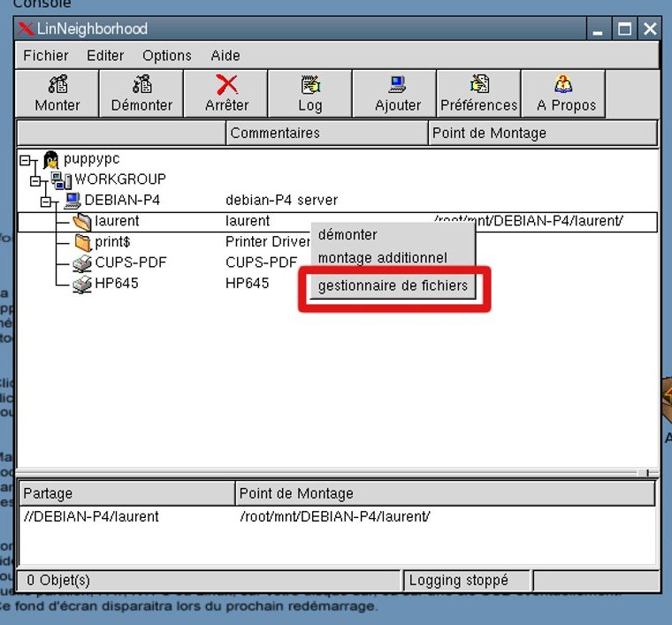Choose gestionnaire de fichiers menu entry
Screen dimensions: 672x625
[393, 286]
